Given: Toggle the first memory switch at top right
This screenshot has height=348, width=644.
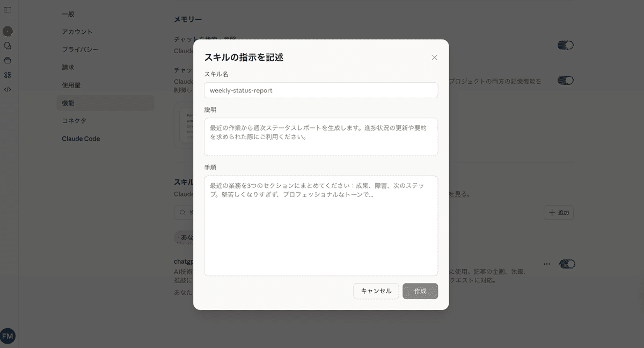Looking at the screenshot, I should [566, 45].
